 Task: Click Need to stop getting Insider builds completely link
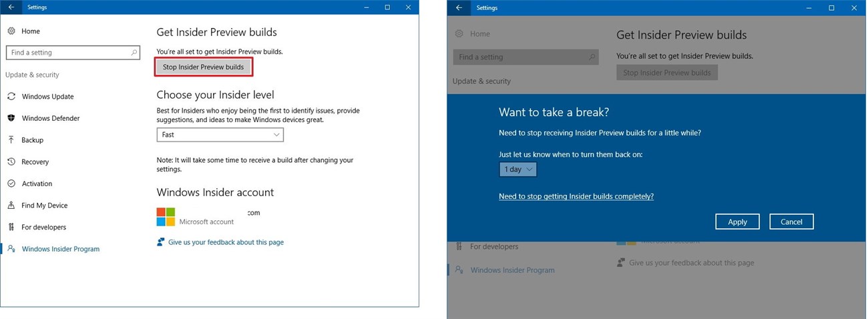click(x=576, y=196)
